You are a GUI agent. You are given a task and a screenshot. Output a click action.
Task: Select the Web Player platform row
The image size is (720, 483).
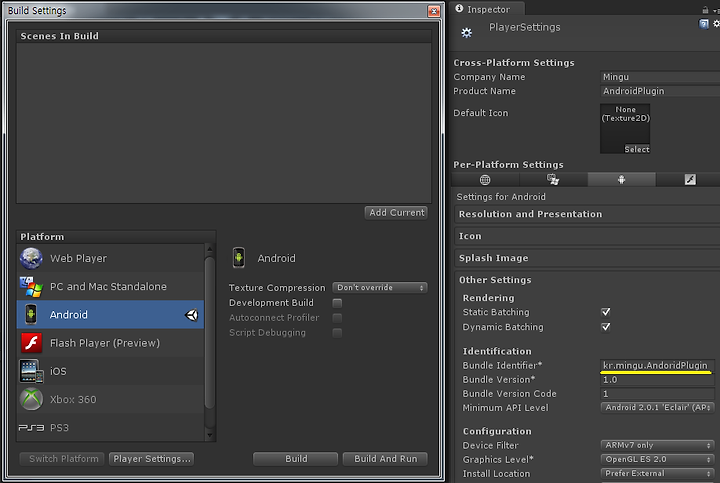click(x=110, y=258)
